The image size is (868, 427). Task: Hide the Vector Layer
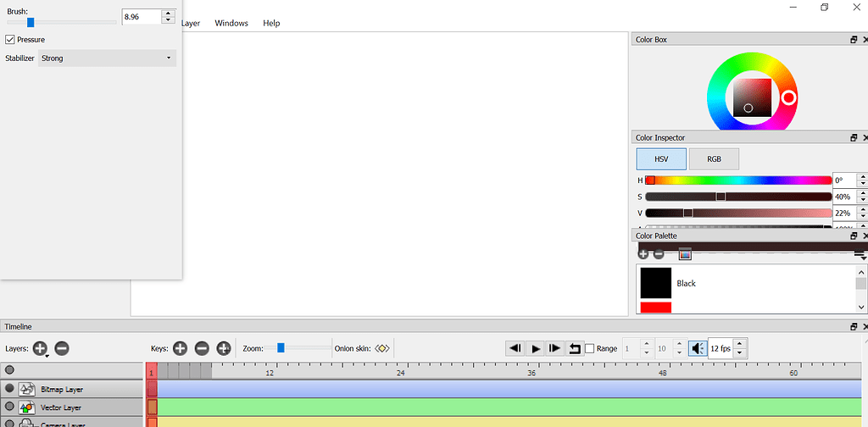[x=9, y=407]
